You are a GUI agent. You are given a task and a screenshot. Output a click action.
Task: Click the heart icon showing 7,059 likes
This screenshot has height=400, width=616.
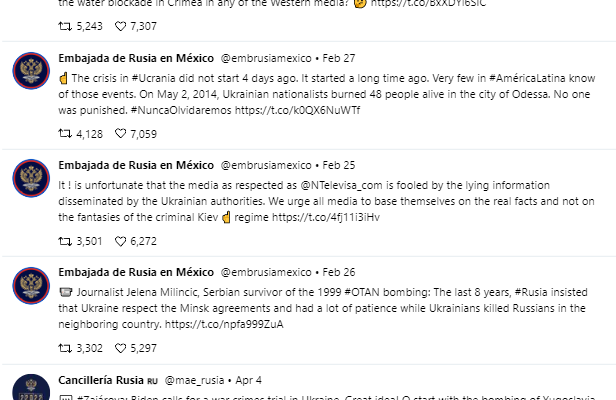click(x=120, y=134)
